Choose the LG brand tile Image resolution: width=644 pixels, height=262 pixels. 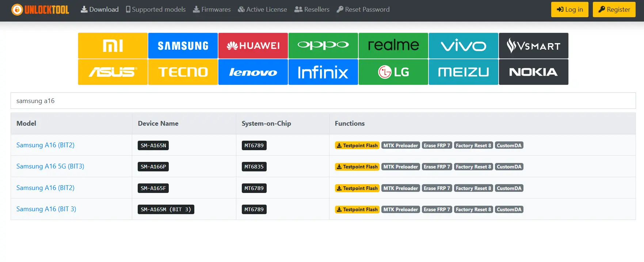tap(393, 72)
